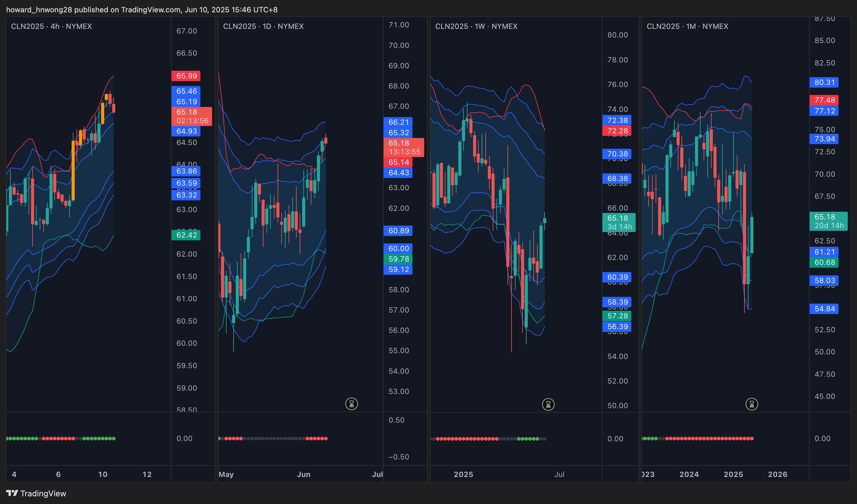The image size is (857, 504).
Task: Click the green 62.42 price label
Action: (x=186, y=235)
